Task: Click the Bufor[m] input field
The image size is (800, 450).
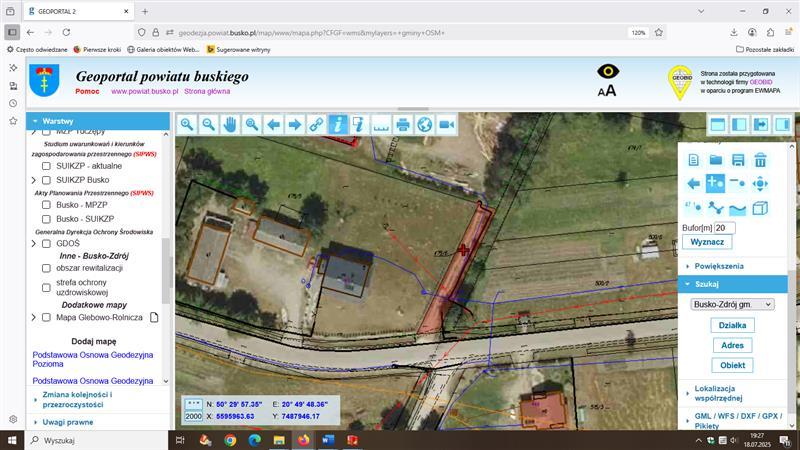Action: click(x=725, y=228)
